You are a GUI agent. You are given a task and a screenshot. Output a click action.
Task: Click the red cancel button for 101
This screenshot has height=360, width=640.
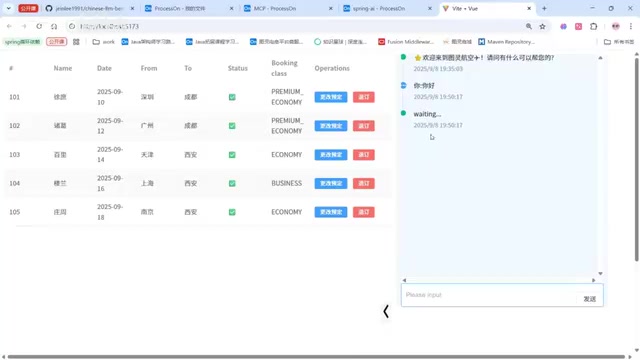coord(363,97)
